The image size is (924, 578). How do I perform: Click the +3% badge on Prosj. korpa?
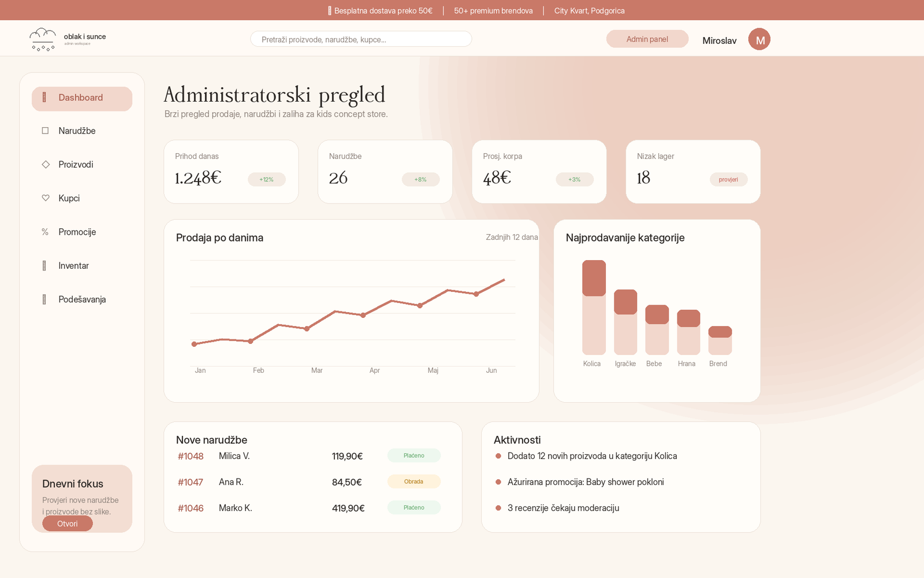pos(575,180)
